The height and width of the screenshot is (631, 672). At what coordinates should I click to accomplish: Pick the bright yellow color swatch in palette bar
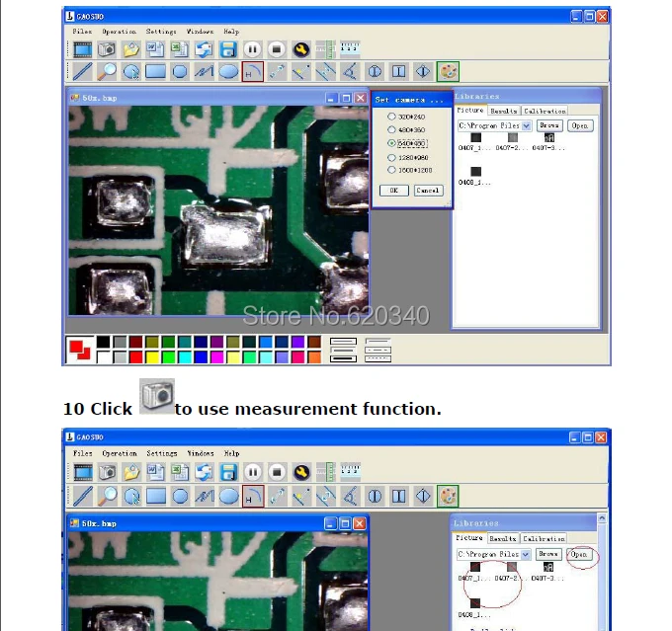pos(152,356)
